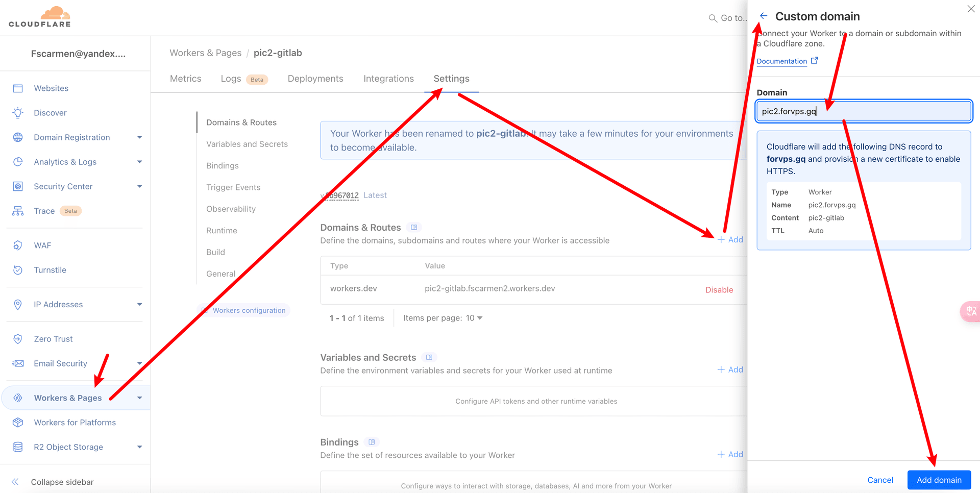Screen dimensions: 980x493
Task: Close the Custom domain panel with X
Action: 971,9
